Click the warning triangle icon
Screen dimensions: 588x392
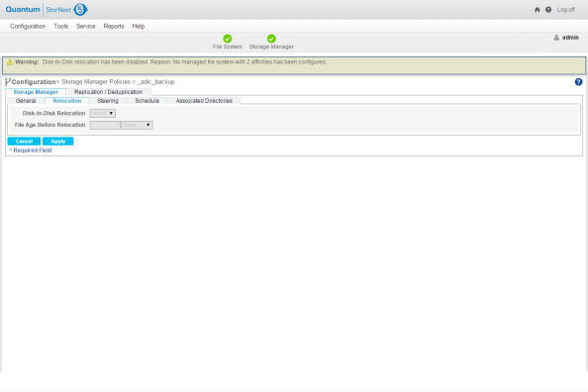pos(10,62)
